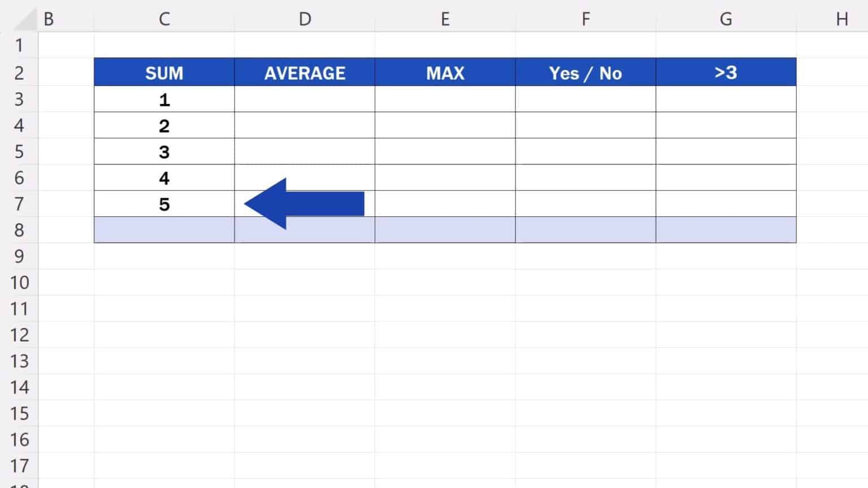Screen dimensions: 868x488
Task: Click the Select All corner triangle
Action: (x=25, y=20)
